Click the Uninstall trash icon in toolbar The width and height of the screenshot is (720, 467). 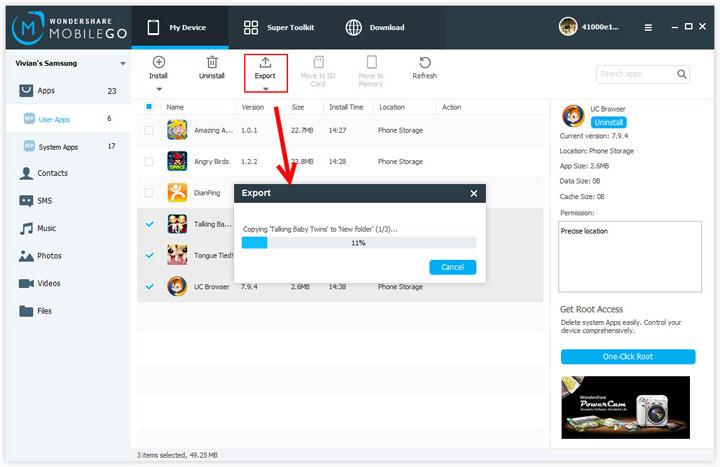212,62
